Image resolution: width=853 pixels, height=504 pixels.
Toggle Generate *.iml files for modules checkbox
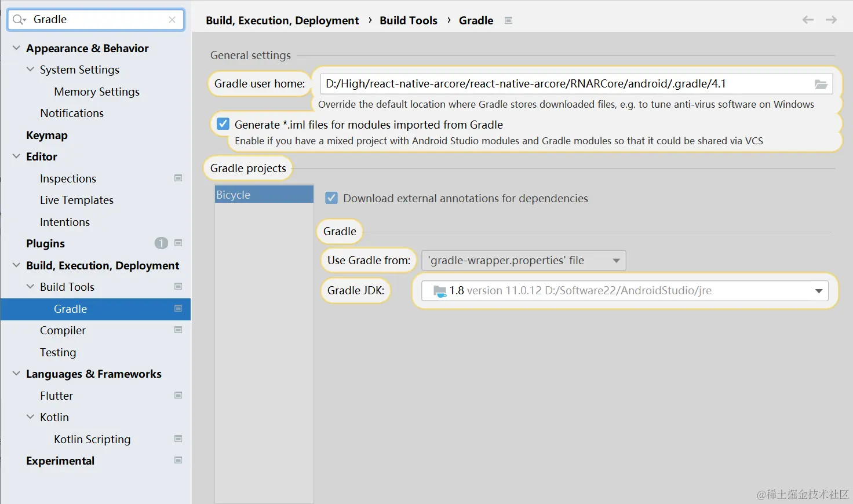pyautogui.click(x=223, y=124)
